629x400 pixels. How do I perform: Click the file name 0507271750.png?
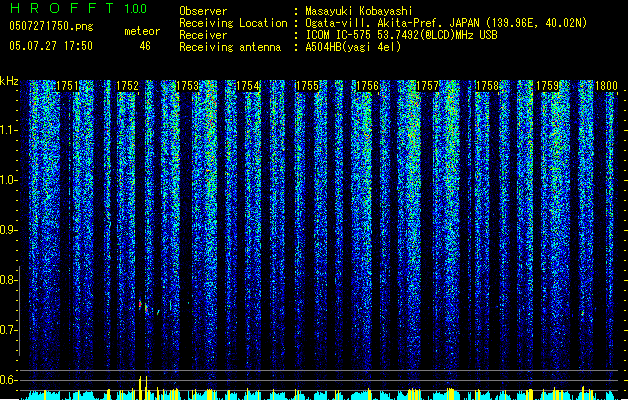[x=51, y=26]
